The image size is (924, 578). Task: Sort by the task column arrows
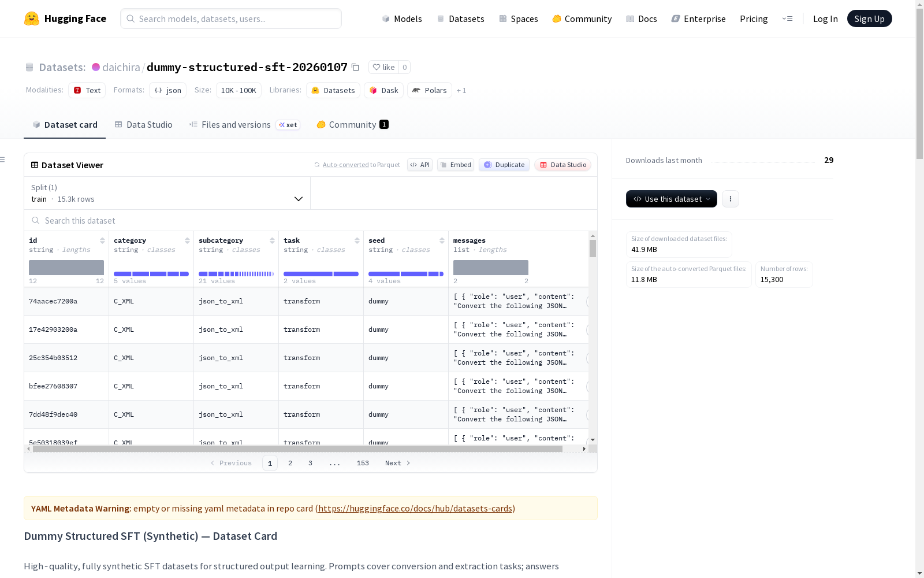357,240
